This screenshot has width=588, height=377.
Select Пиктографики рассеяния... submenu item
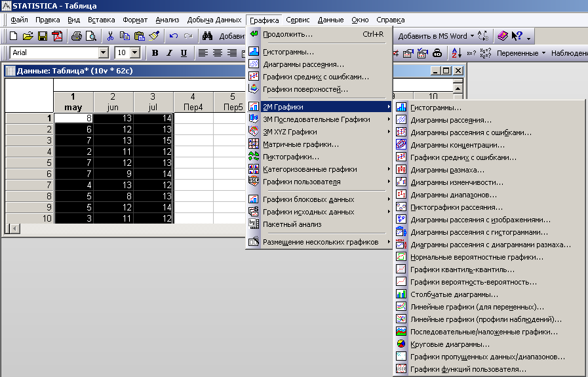pos(489,207)
